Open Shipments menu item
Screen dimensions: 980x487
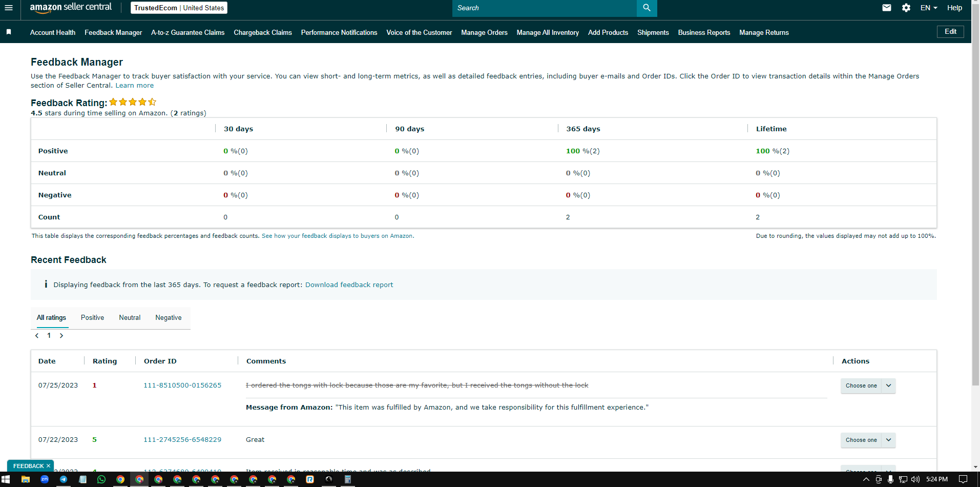[x=653, y=32]
